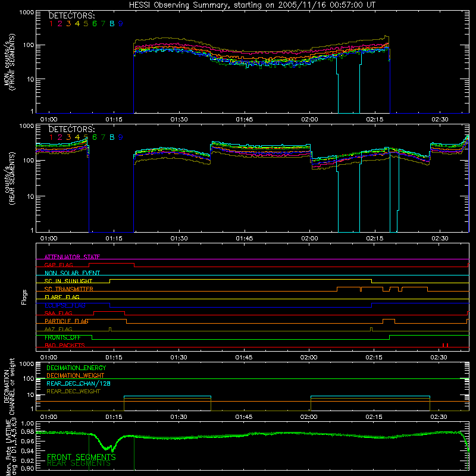Click the BAD_PACKETS flag label

[x=65, y=346]
